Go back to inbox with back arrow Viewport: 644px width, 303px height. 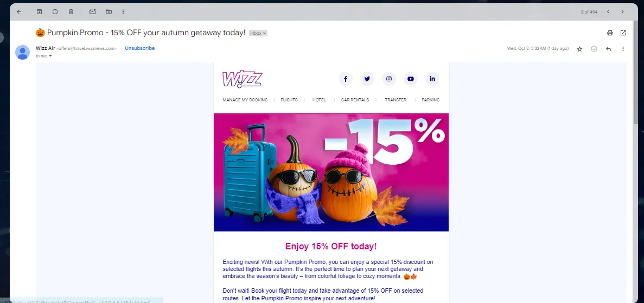19,12
